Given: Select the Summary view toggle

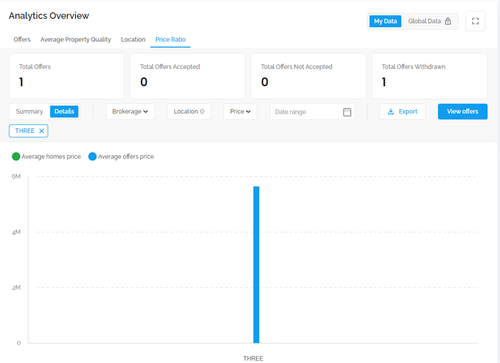Looking at the screenshot, I should coord(30,111).
